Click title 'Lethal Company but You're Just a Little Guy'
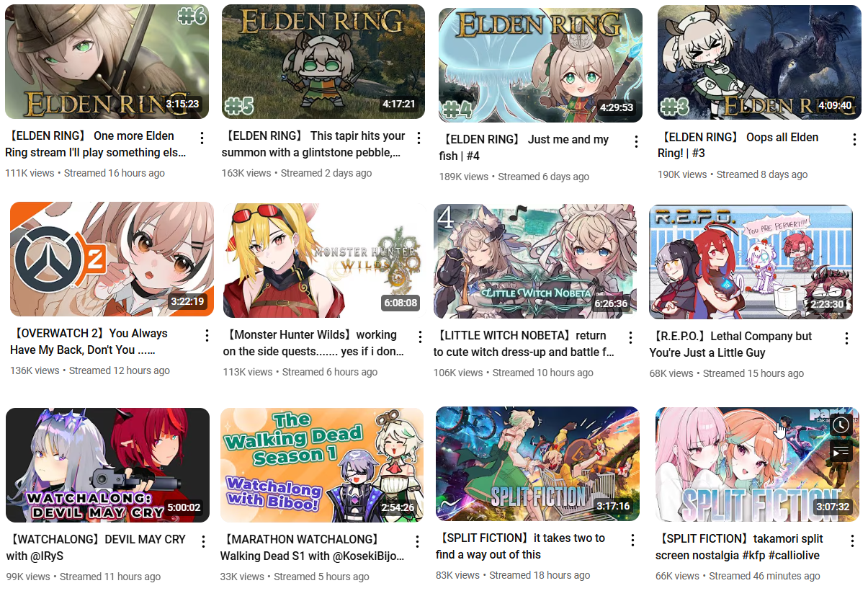The image size is (868, 609). coord(730,344)
